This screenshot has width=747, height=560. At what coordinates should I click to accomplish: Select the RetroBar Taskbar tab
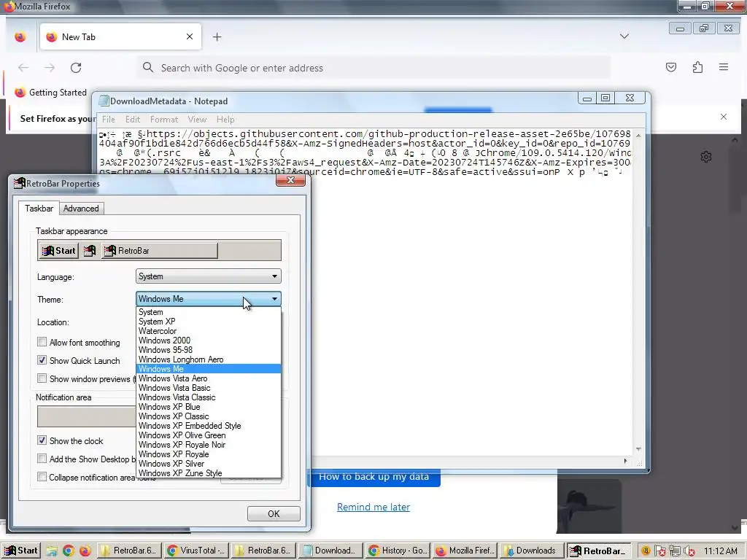coord(39,208)
